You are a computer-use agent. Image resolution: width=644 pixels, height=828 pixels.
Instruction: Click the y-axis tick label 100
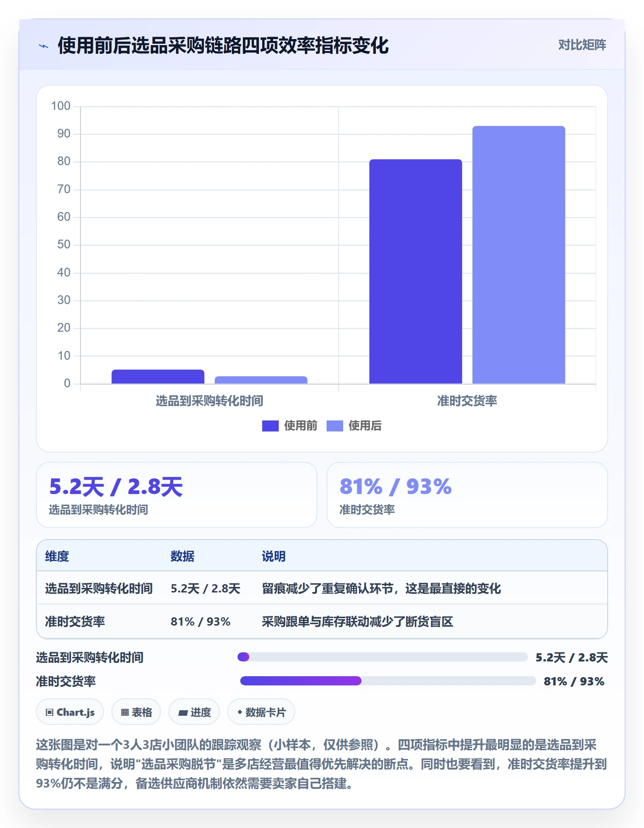tap(61, 106)
